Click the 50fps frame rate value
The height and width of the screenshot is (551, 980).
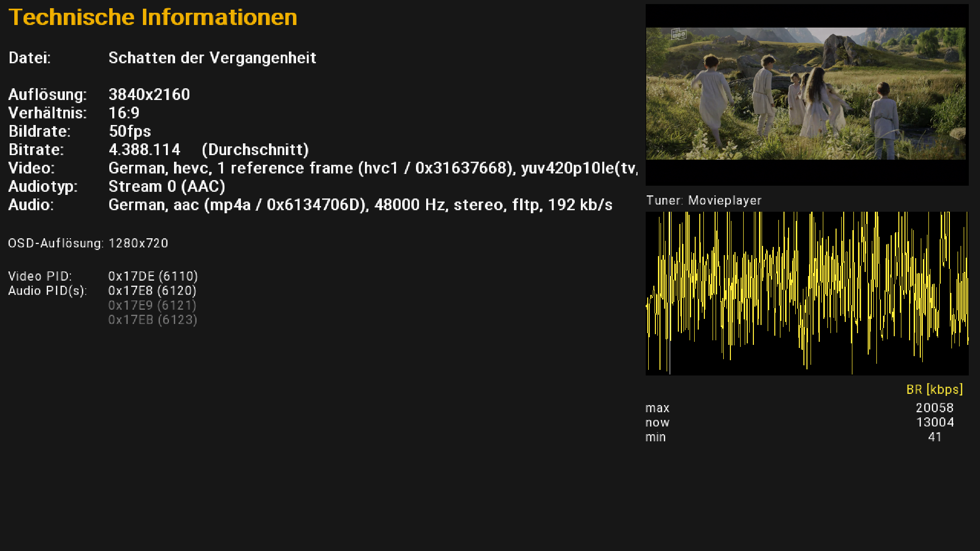130,131
